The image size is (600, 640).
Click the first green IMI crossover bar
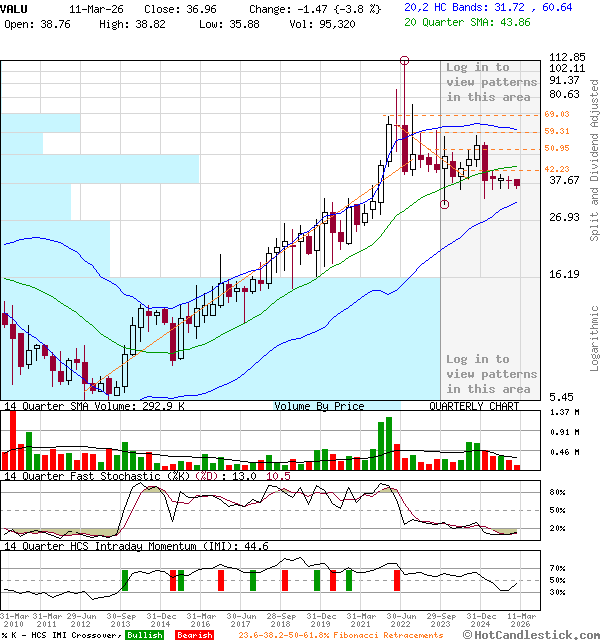pyautogui.click(x=125, y=580)
